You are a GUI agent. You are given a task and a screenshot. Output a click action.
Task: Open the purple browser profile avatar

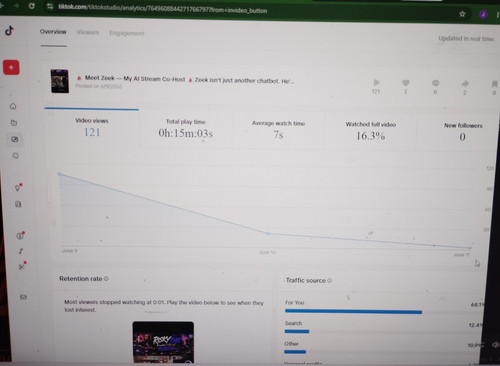(483, 14)
